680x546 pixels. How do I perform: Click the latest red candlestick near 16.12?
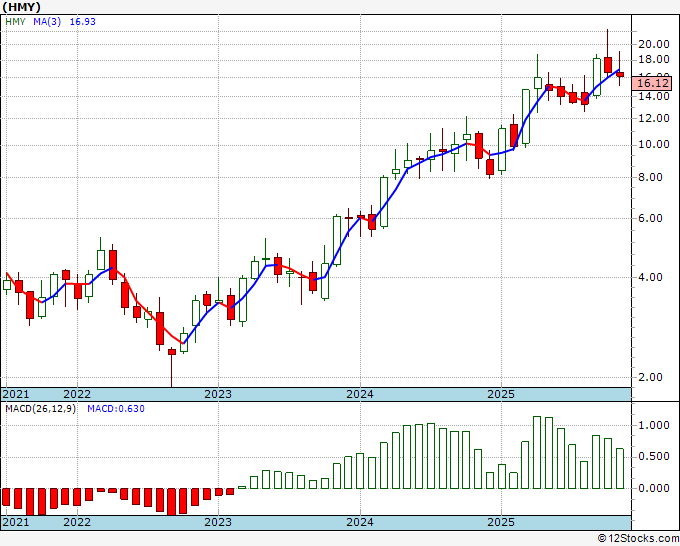pyautogui.click(x=620, y=75)
